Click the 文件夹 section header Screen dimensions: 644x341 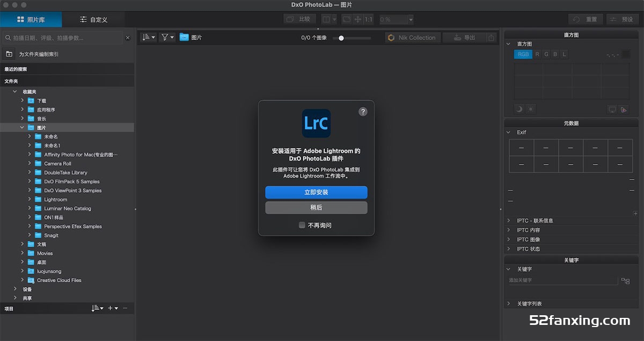tap(67, 81)
